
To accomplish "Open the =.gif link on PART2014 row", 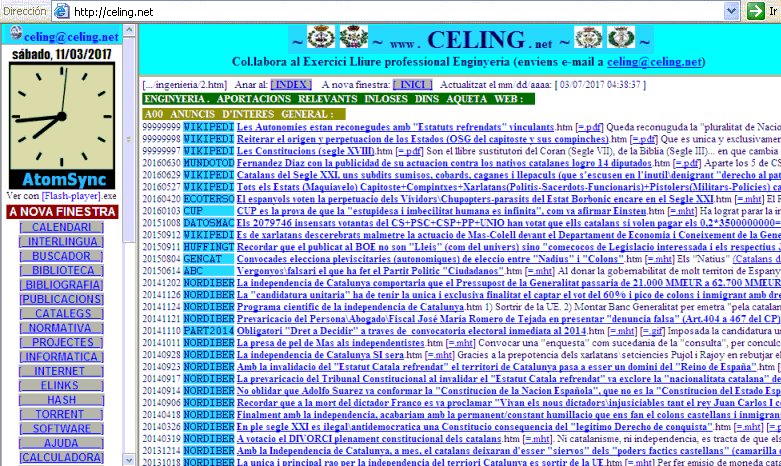I will tap(652, 331).
